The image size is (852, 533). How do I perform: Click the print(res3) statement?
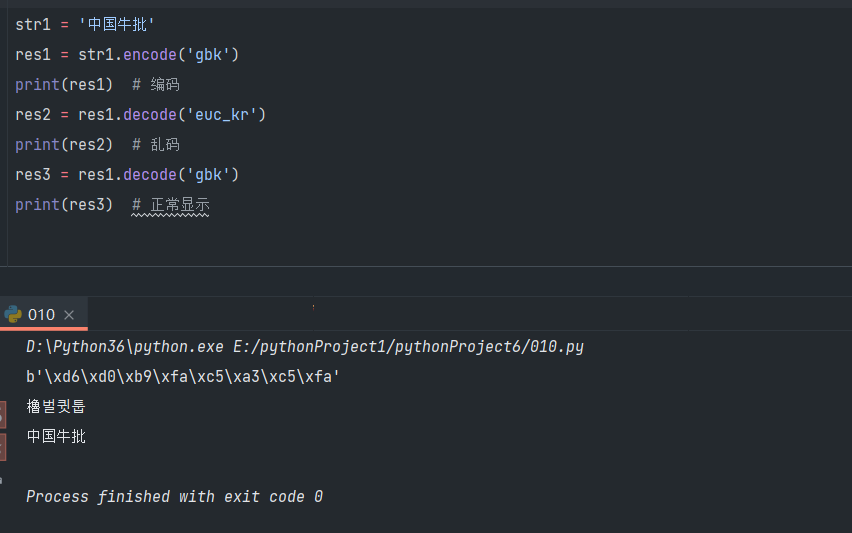pos(64,204)
